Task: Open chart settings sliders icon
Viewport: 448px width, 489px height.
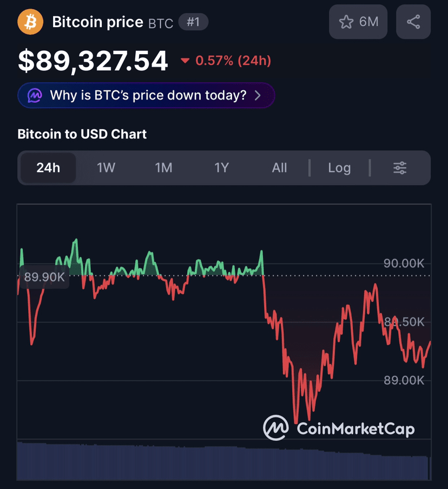Action: [x=400, y=168]
